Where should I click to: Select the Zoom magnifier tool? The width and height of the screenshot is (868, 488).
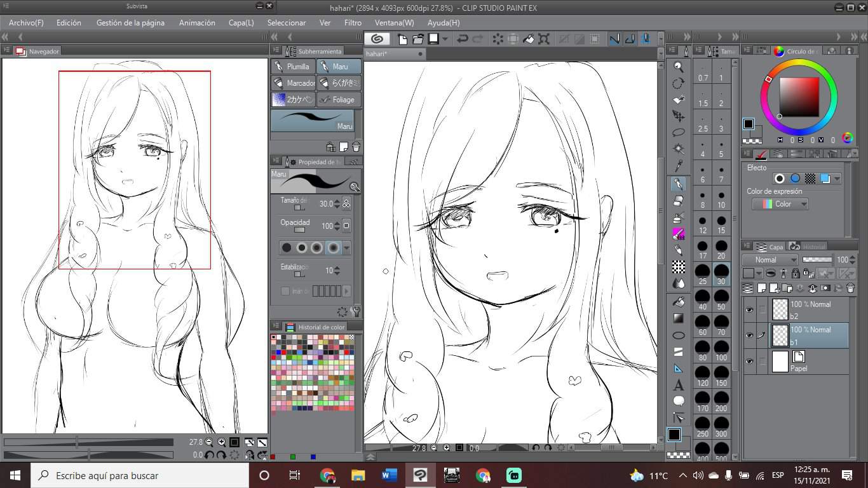[679, 67]
